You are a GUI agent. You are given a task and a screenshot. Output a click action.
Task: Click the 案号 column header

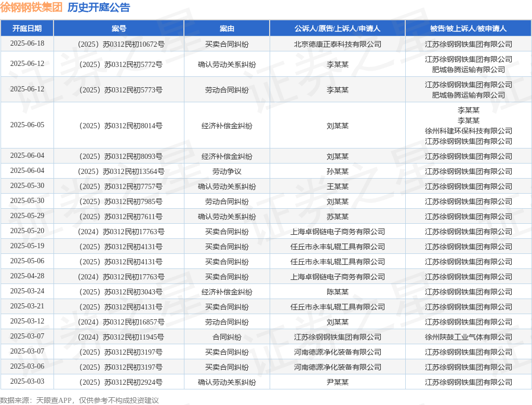pyautogui.click(x=119, y=29)
